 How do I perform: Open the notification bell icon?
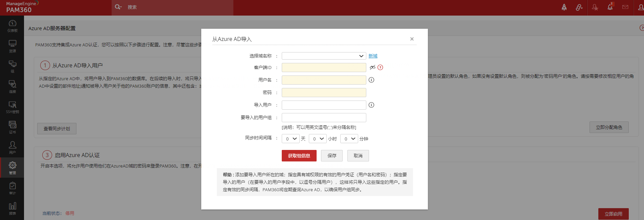point(610,7)
